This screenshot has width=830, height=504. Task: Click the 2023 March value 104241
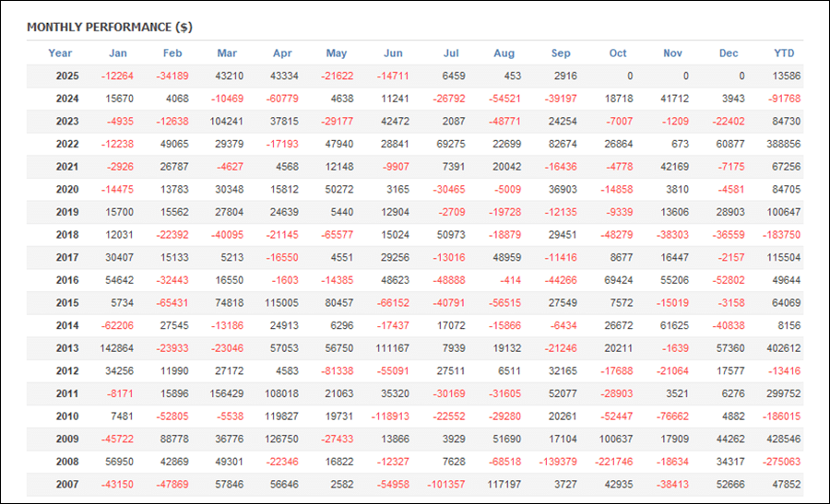[225, 122]
